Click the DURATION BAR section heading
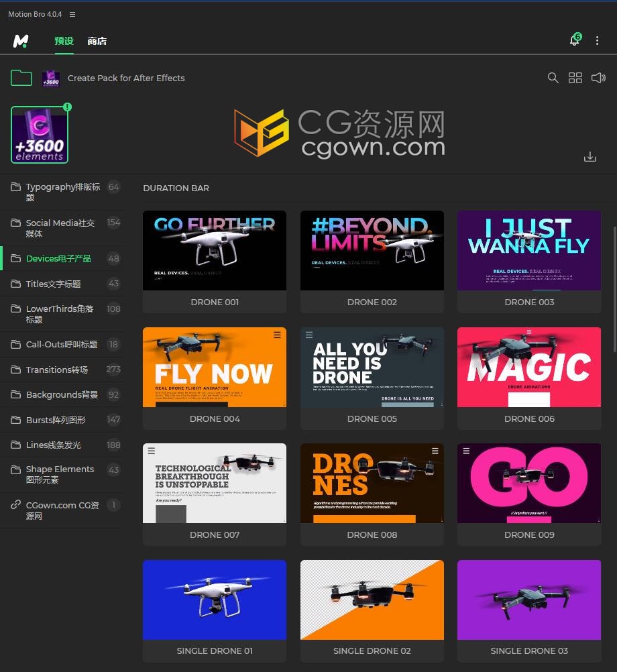This screenshot has width=617, height=672. coord(176,188)
